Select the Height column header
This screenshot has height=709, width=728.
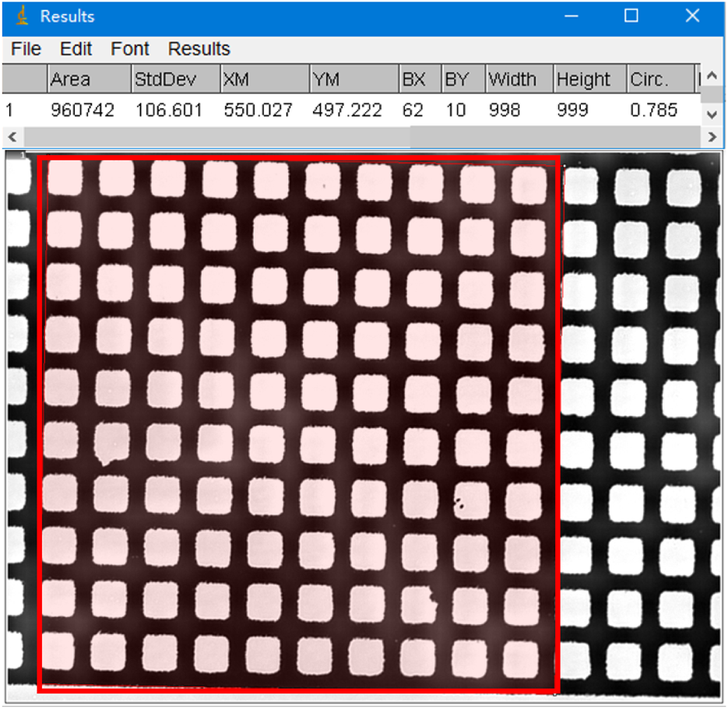pyautogui.click(x=588, y=79)
